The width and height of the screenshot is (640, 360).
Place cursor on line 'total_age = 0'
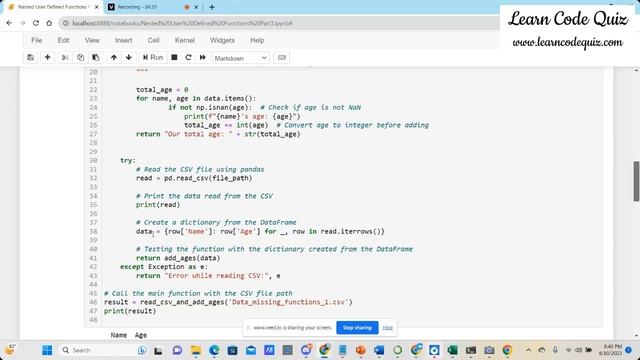pyautogui.click(x=162, y=90)
